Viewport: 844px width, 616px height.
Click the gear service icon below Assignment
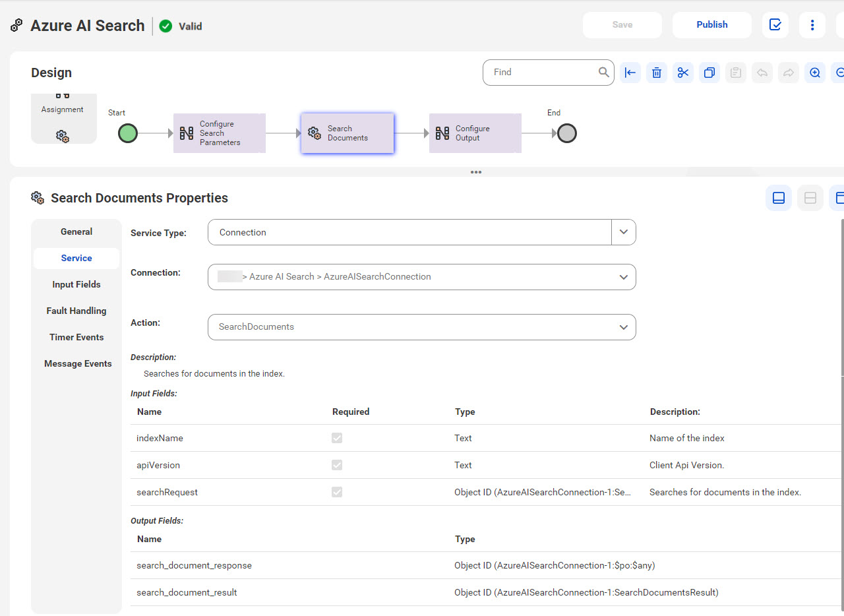point(63,136)
